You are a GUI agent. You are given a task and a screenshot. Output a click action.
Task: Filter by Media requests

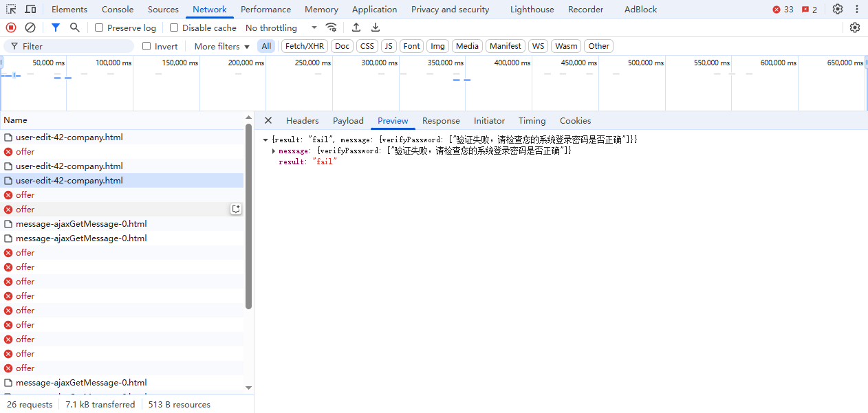467,46
